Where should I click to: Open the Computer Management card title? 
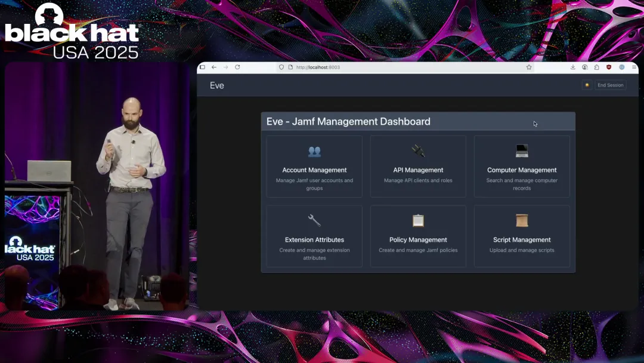tap(522, 170)
